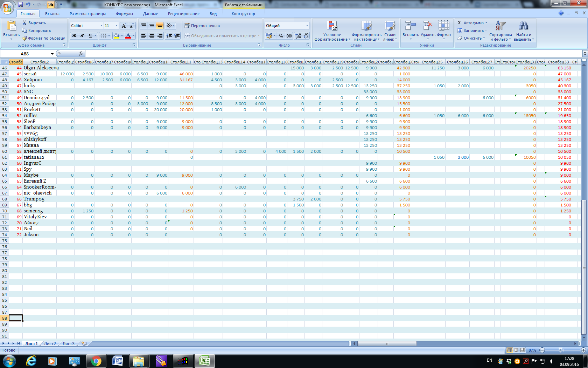The height and width of the screenshot is (368, 588).
Task: Click the Sort and Filter icon
Action: [x=500, y=26]
